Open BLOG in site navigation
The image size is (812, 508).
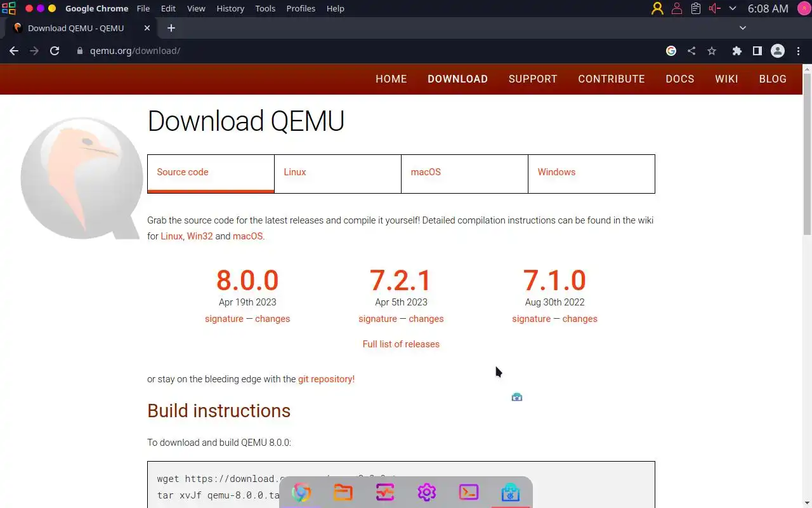pos(773,79)
